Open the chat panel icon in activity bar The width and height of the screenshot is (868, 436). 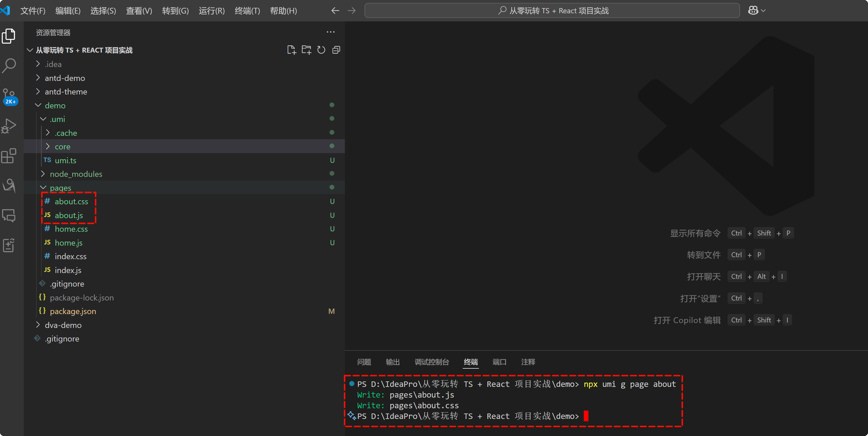tap(9, 216)
